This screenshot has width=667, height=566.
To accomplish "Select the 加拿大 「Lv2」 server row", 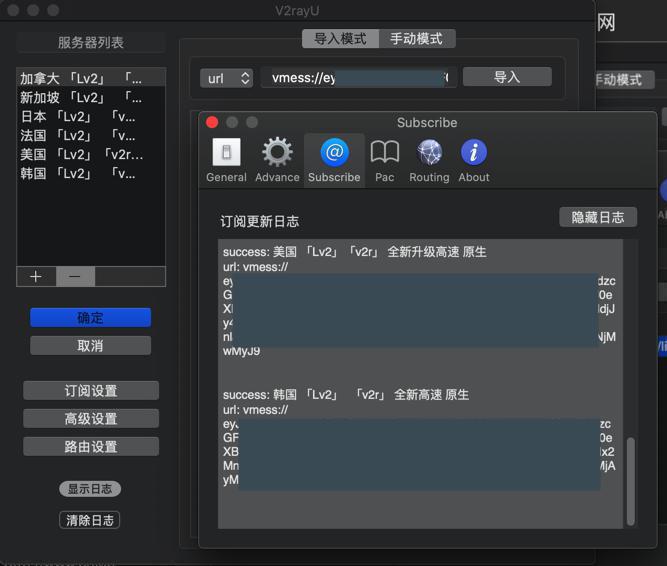I will [x=91, y=78].
